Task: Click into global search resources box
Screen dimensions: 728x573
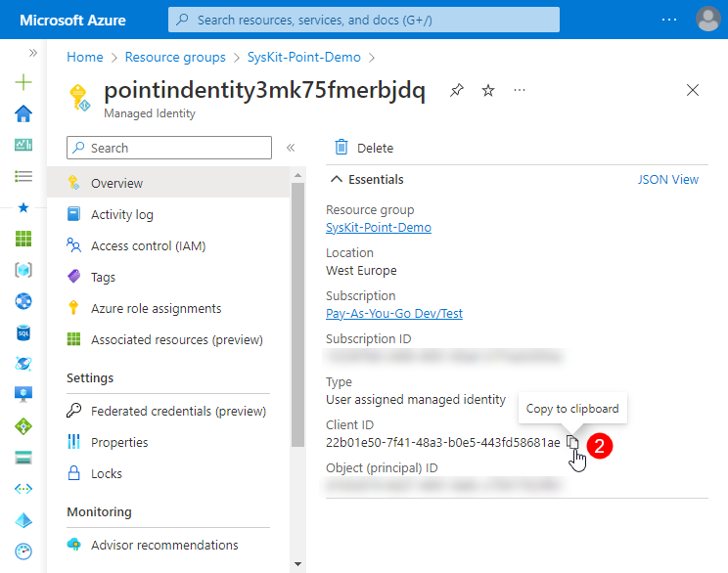Action: [x=364, y=20]
